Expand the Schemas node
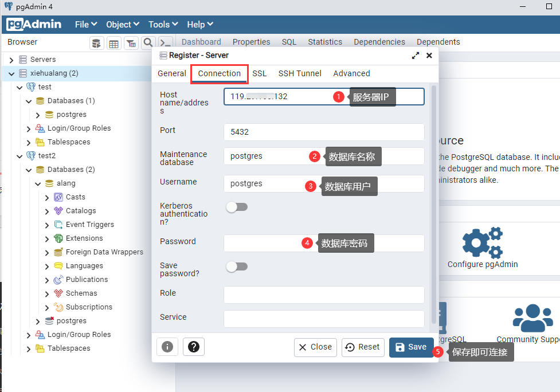The height and width of the screenshot is (392, 560). coord(47,294)
